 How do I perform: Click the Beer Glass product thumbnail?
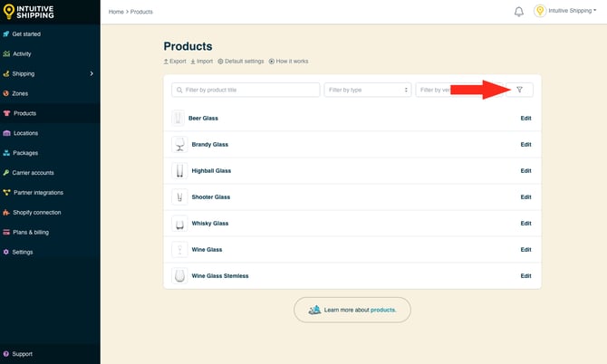click(178, 118)
